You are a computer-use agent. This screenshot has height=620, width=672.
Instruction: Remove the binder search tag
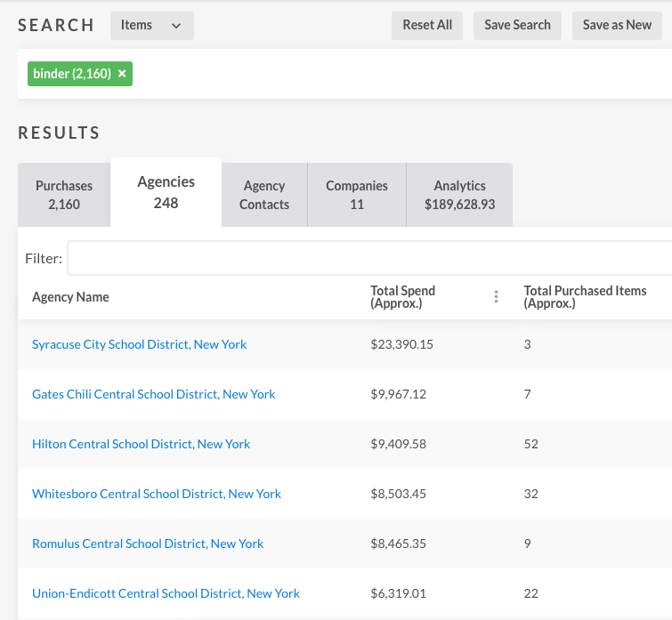coord(122,74)
